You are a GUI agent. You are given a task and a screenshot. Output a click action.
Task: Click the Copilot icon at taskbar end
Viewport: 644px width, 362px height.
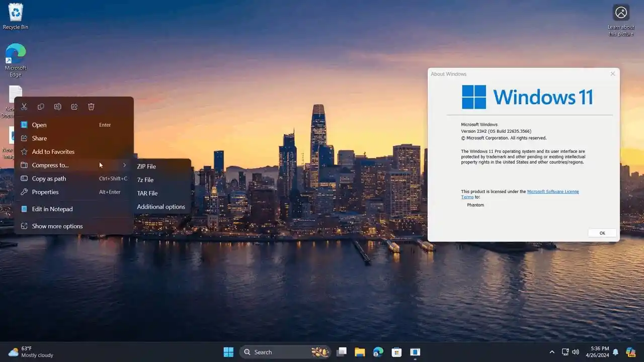(631, 352)
